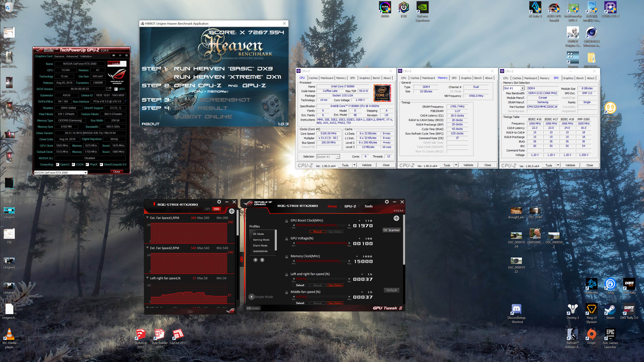Screen dimensions: 644x362
Task: Click the GPU Voltage slider bar
Action: tap(321, 243)
